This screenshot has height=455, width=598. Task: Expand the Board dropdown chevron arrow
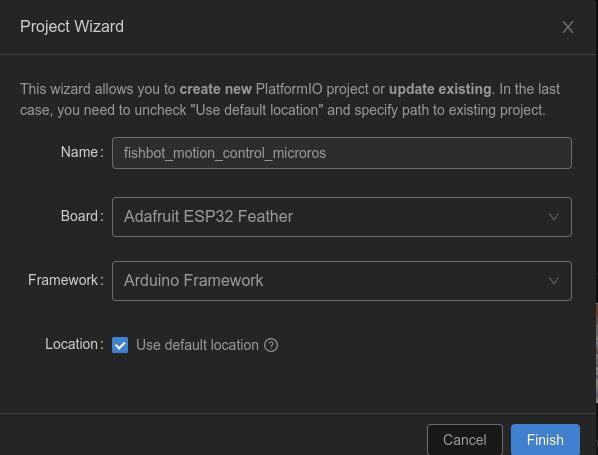click(554, 217)
